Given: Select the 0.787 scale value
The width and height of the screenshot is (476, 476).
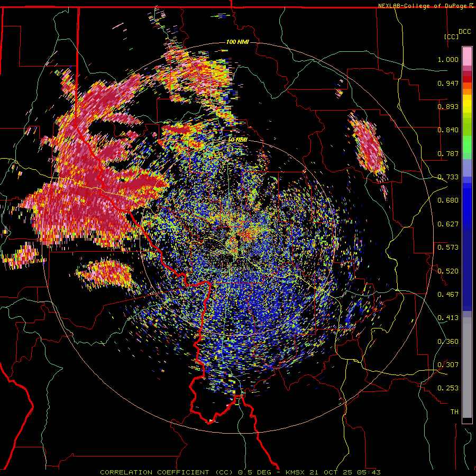Looking at the screenshot, I should tap(448, 153).
